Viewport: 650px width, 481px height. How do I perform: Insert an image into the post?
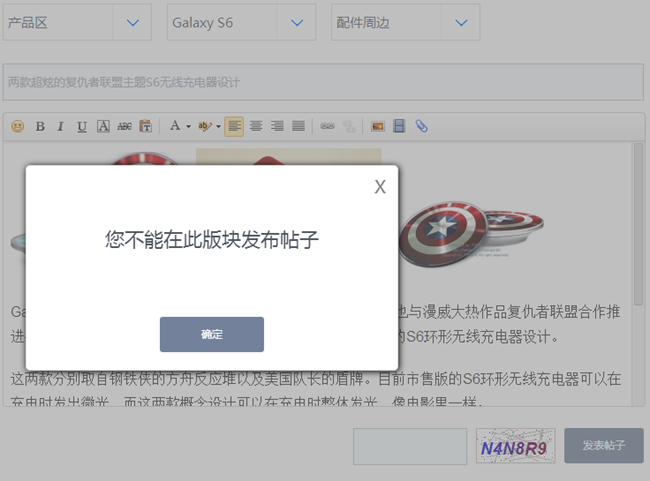(x=378, y=126)
